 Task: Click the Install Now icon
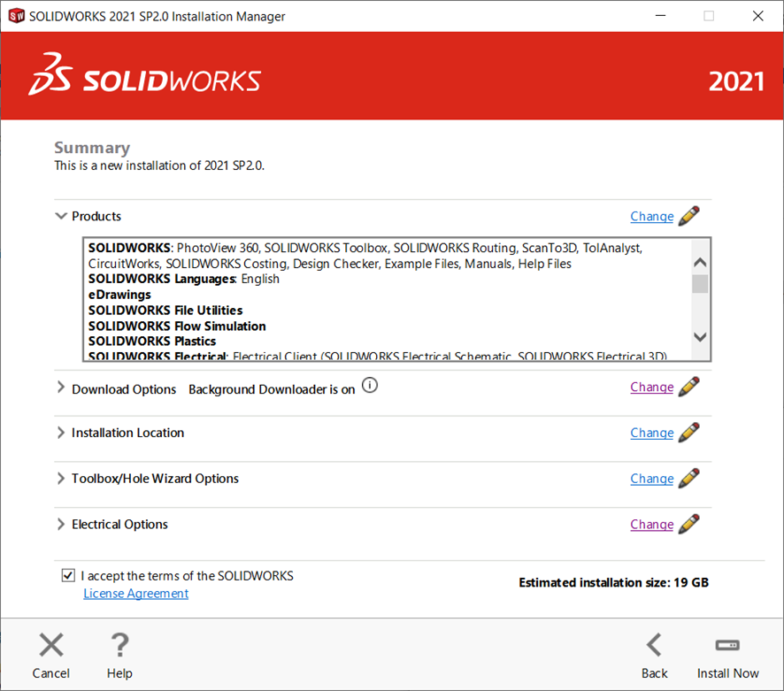(x=727, y=645)
